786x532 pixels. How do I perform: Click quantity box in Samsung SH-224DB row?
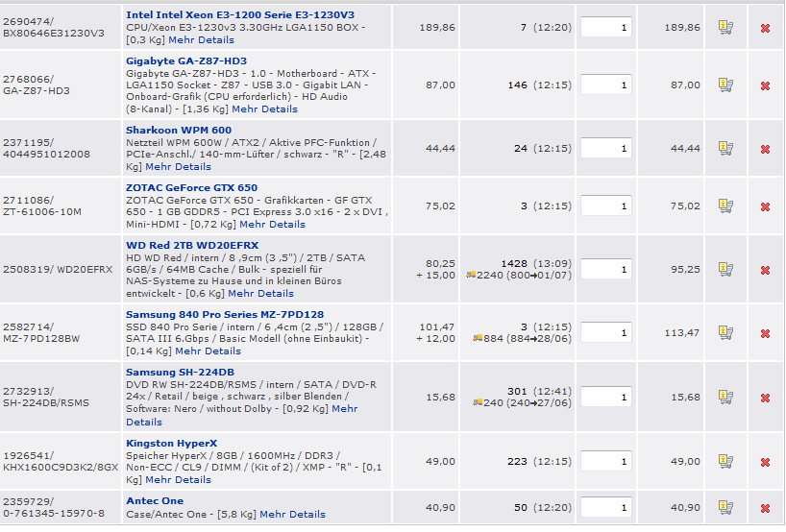click(606, 398)
